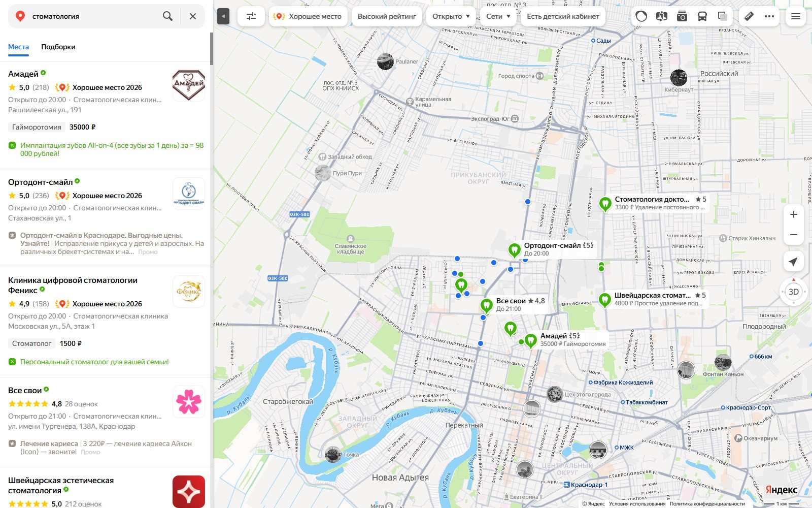Click the Яндекс logo on map

(782, 490)
